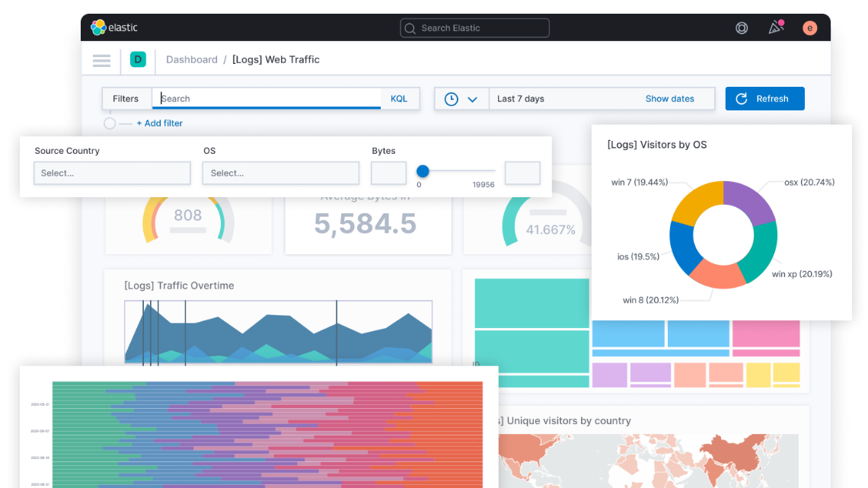Click the 5,584.5 average bytes metric
Screen dimensions: 868x488
365,224
